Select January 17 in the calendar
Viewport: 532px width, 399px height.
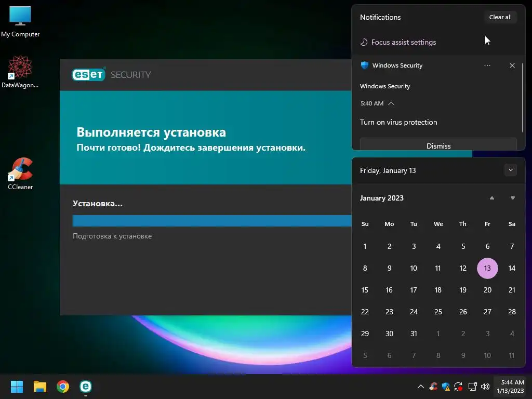(414, 290)
